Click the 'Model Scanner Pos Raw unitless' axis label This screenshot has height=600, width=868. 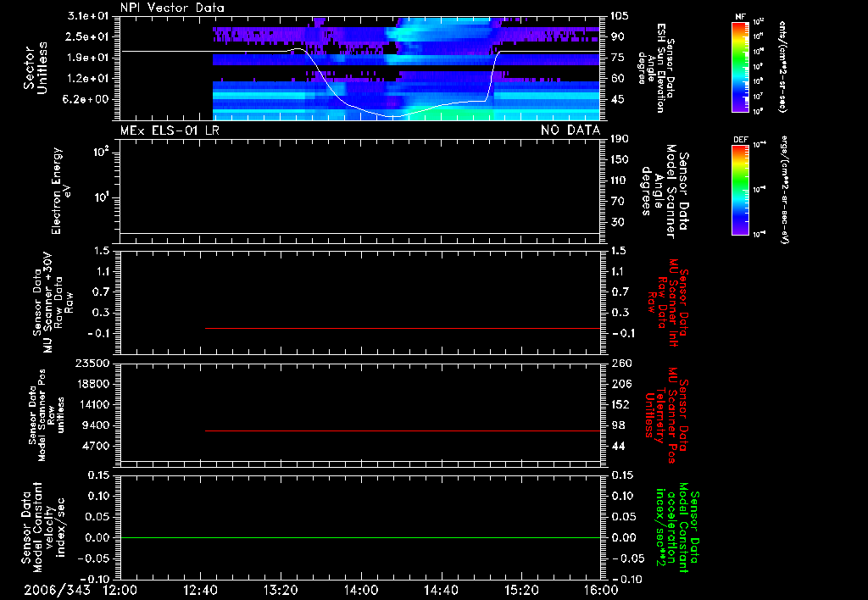pos(47,415)
